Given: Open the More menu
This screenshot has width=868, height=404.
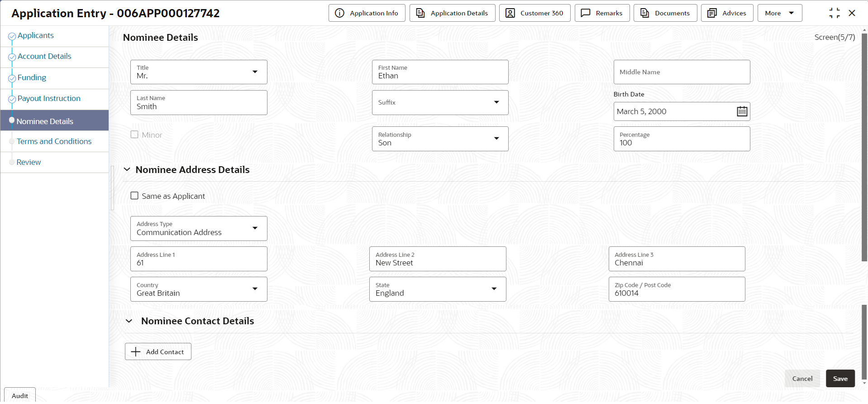Looking at the screenshot, I should tap(780, 13).
